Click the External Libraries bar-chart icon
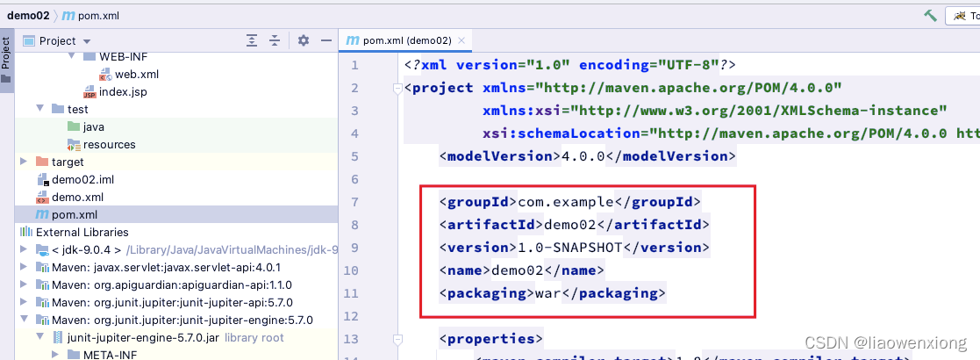This screenshot has width=980, height=360. pyautogui.click(x=26, y=232)
